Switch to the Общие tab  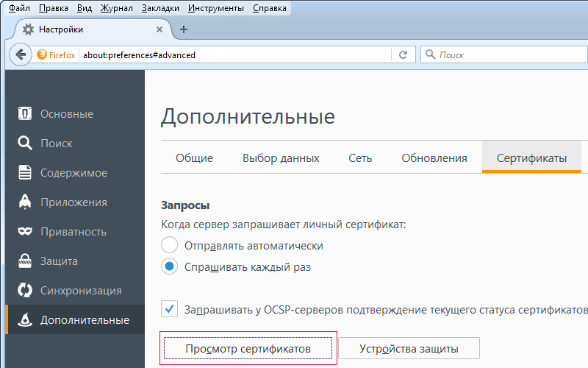[x=194, y=158]
